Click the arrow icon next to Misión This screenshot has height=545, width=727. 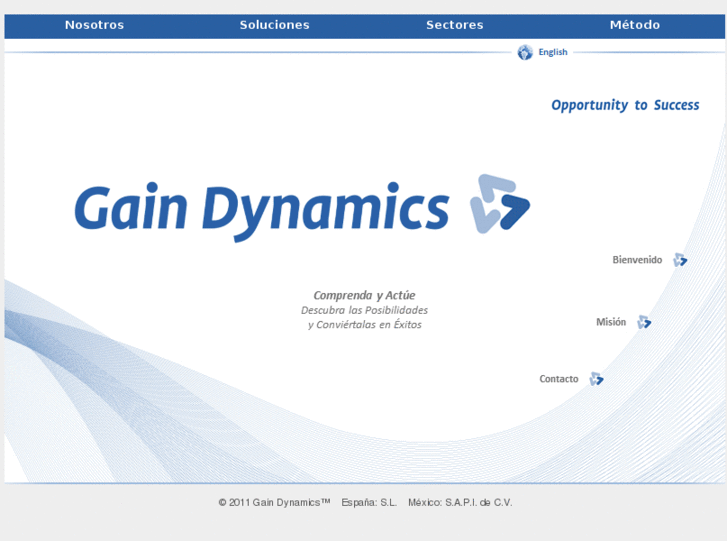[644, 322]
